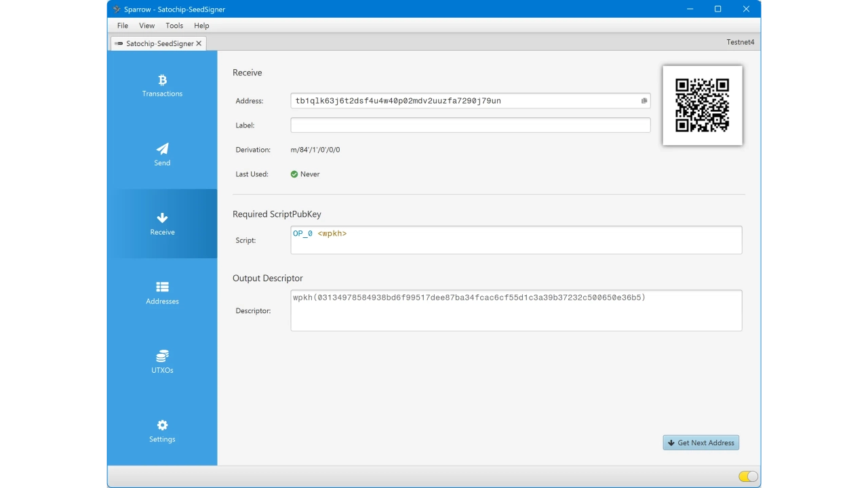Select the Receive down-arrow icon

[162, 218]
